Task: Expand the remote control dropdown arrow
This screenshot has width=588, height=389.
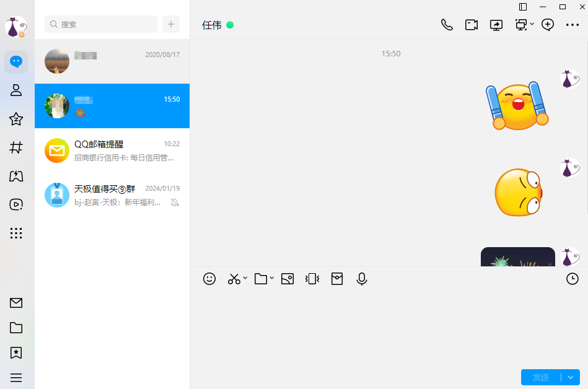Action: (x=532, y=24)
